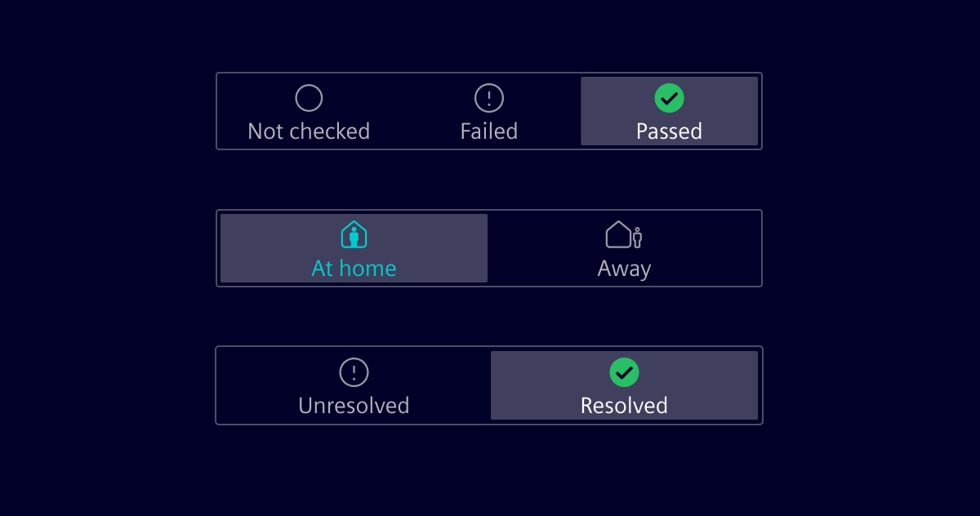This screenshot has width=980, height=516.
Task: Select the Passed status segment
Action: point(669,111)
